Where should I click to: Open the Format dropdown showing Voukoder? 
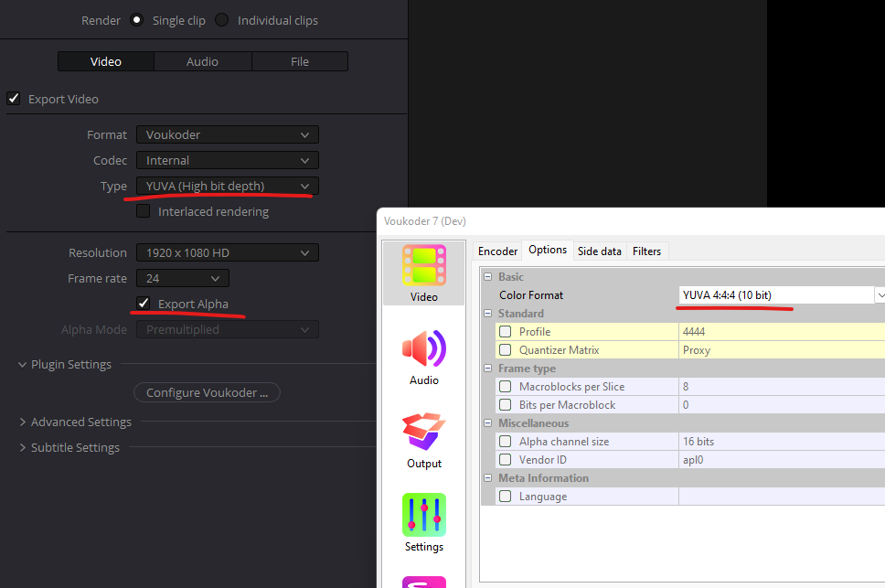(227, 134)
